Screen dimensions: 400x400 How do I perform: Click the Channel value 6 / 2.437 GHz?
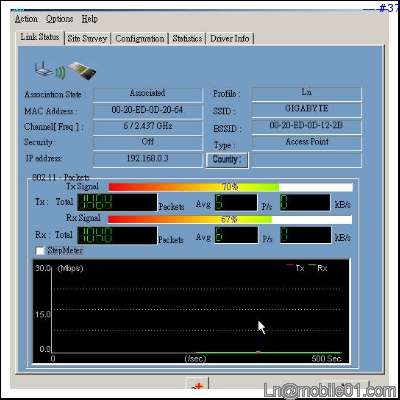click(148, 128)
